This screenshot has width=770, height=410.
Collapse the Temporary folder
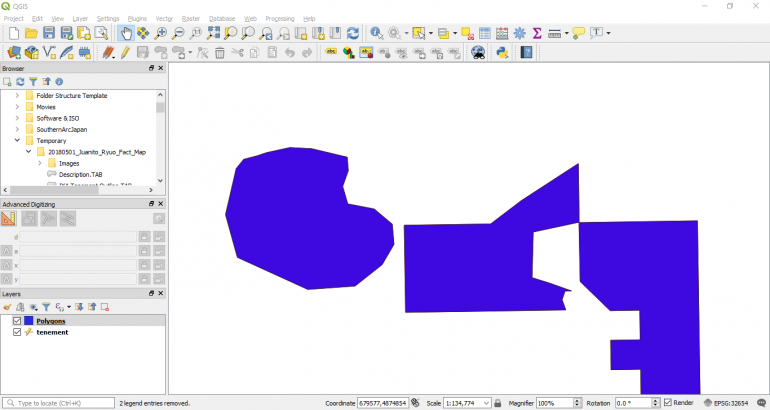pyautogui.click(x=17, y=140)
